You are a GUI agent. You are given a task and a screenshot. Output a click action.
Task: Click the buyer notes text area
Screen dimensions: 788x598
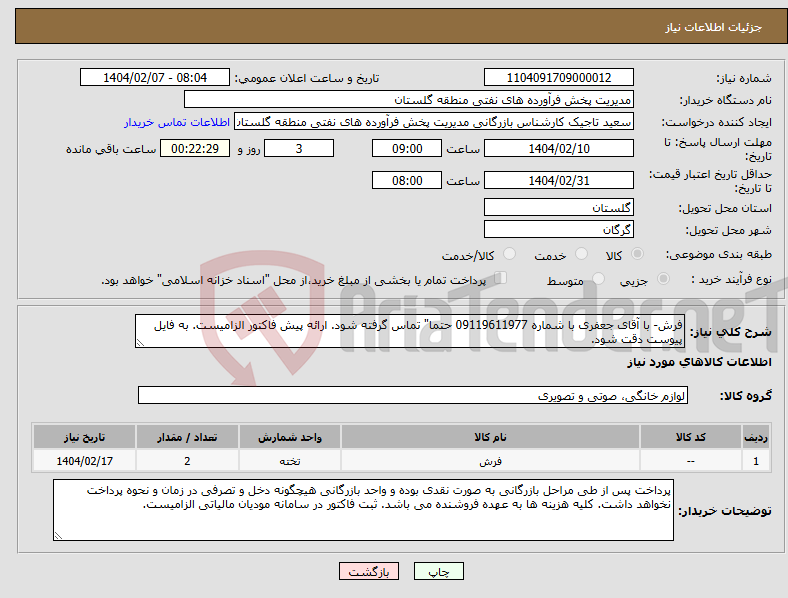point(363,510)
